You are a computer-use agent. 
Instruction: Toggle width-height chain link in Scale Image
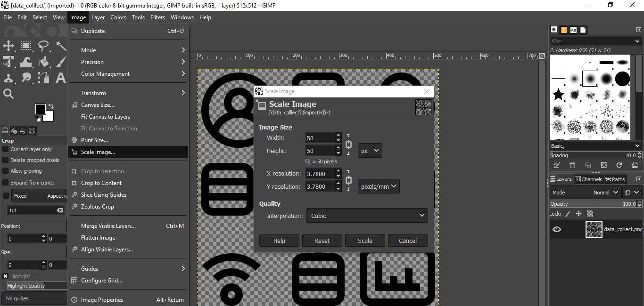(348, 145)
